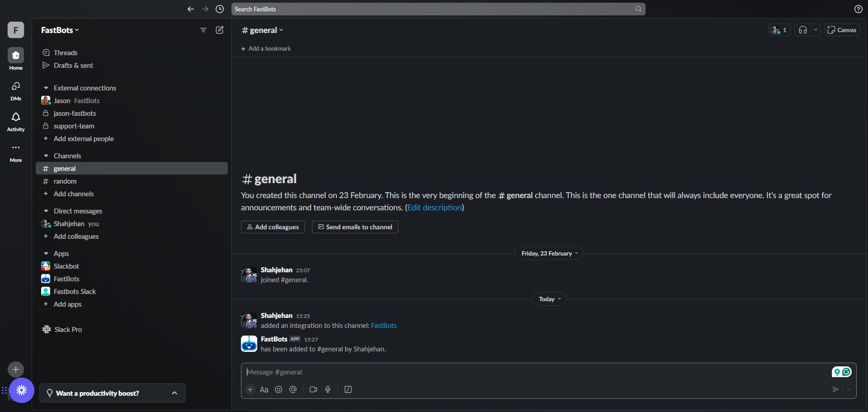Open the history clock icon
This screenshot has width=868, height=412.
(x=220, y=9)
